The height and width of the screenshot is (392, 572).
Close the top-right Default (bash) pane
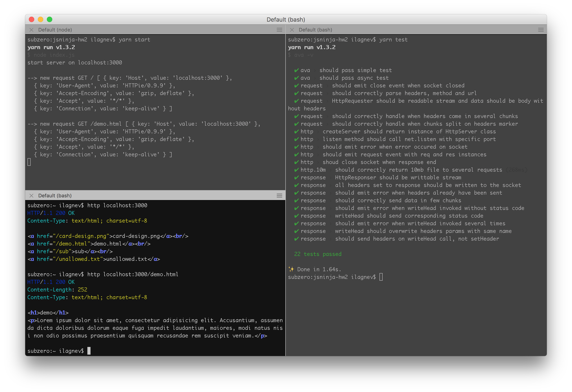coord(292,30)
